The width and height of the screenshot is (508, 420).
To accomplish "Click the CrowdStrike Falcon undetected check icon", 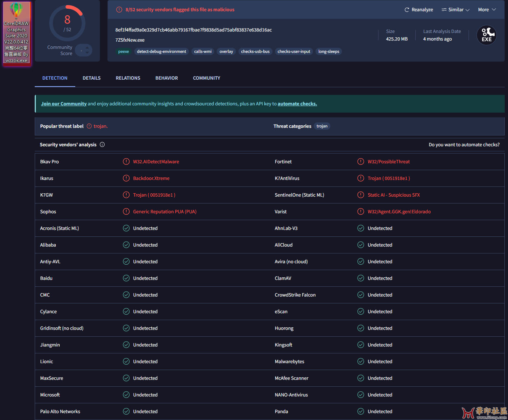I will coord(361,295).
